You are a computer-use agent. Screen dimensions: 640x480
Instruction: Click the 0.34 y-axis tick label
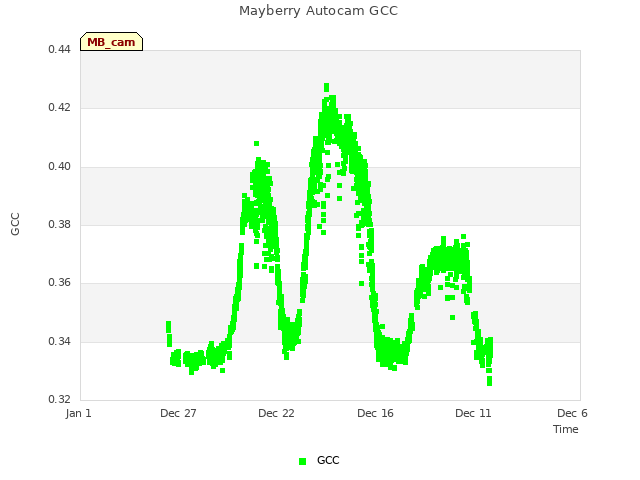click(x=59, y=341)
